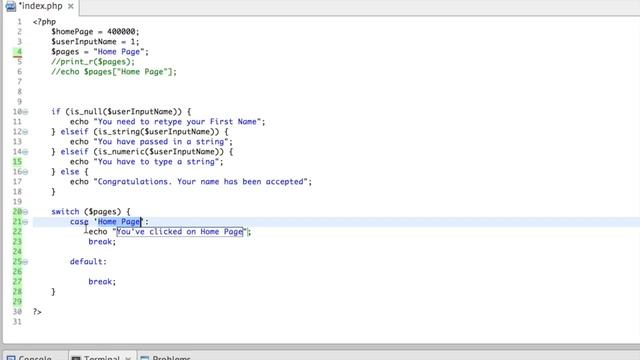Collapse the default fold marker on line 25
This screenshot has height=360, width=640.
(x=25, y=262)
